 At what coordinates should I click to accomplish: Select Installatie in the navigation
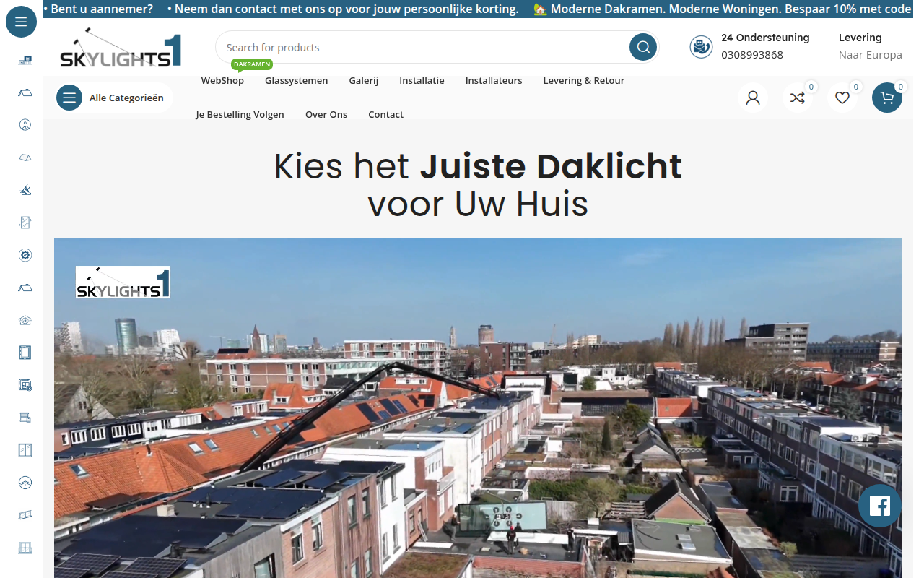pyautogui.click(x=422, y=80)
